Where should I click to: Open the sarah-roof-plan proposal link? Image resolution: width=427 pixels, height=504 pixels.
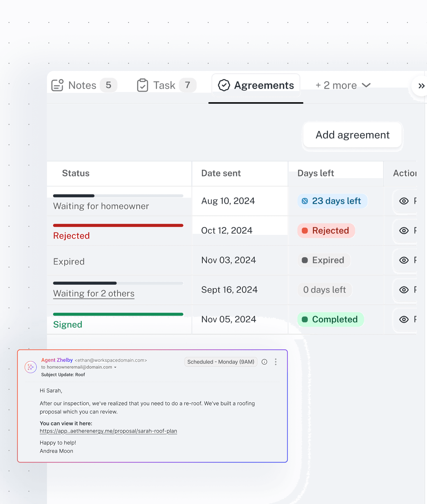108,431
